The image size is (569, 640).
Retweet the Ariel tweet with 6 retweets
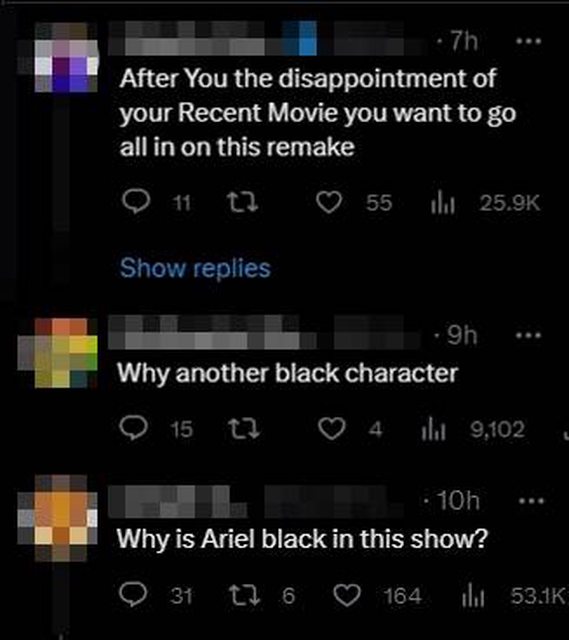pos(244,595)
